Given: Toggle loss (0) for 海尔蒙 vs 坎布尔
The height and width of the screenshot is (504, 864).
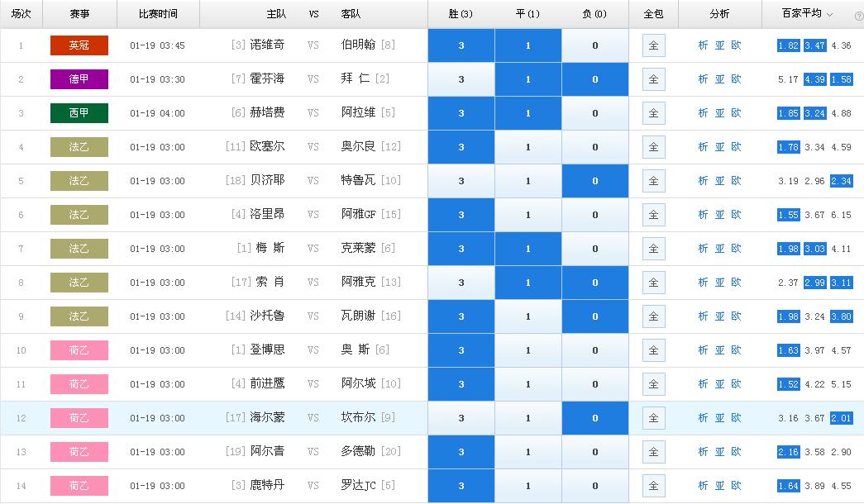Looking at the screenshot, I should pyautogui.click(x=595, y=418).
